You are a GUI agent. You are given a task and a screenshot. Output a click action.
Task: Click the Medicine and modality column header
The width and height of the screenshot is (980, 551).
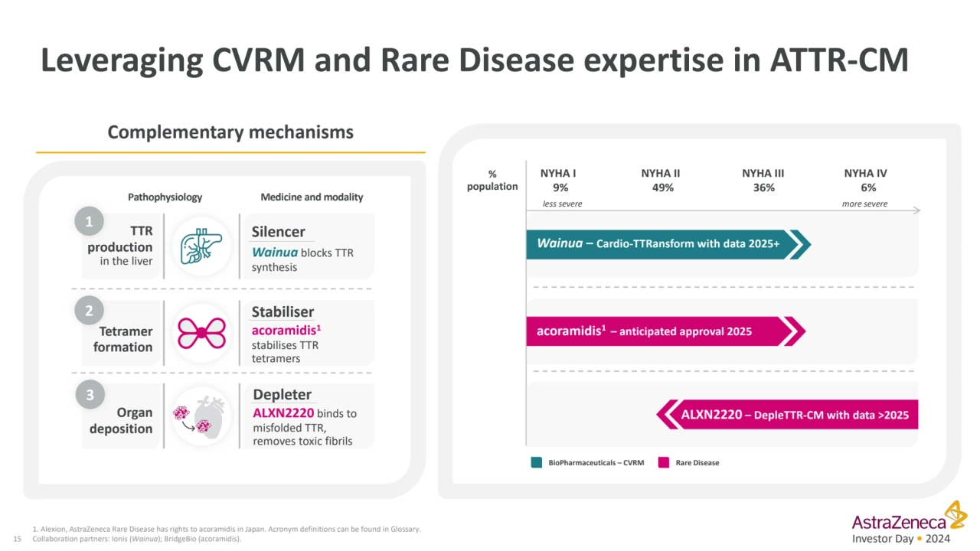(x=312, y=197)
